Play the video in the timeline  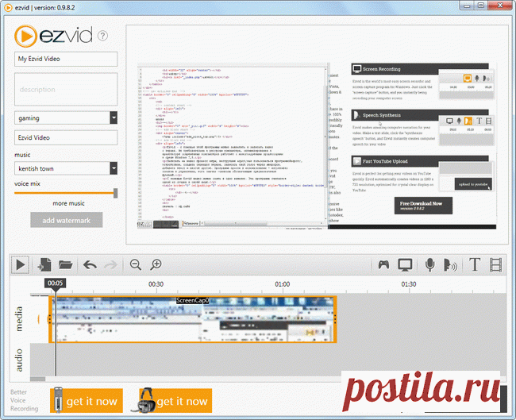[20, 264]
